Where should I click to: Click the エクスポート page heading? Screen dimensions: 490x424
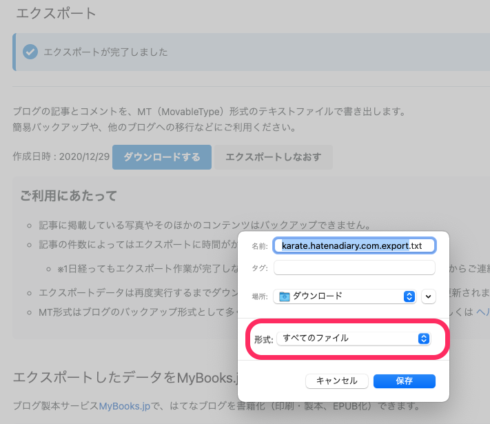[x=56, y=14]
